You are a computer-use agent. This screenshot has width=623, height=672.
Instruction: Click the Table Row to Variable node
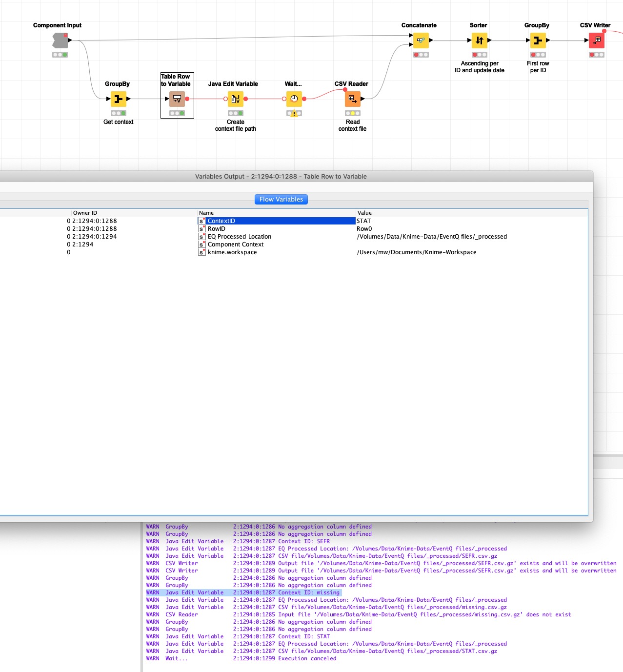pyautogui.click(x=177, y=99)
